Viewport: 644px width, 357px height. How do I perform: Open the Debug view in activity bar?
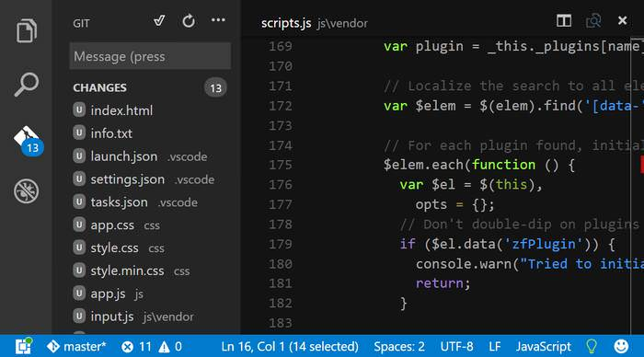click(27, 191)
